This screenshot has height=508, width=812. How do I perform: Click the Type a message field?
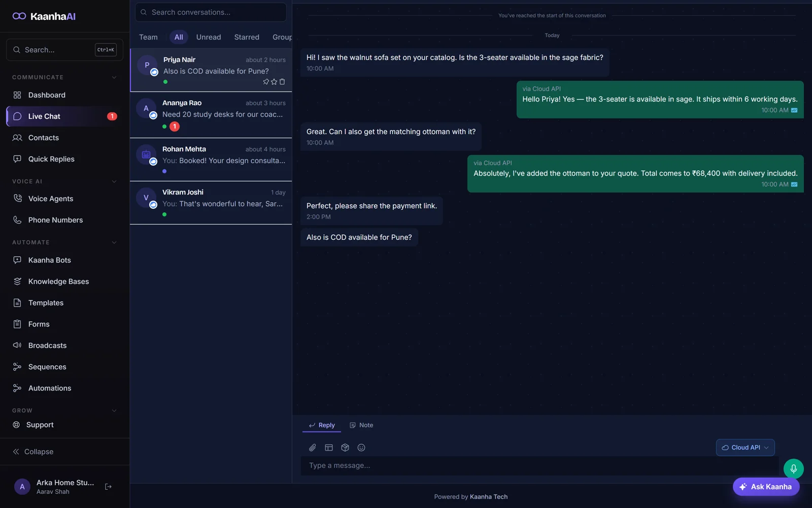tap(539, 465)
